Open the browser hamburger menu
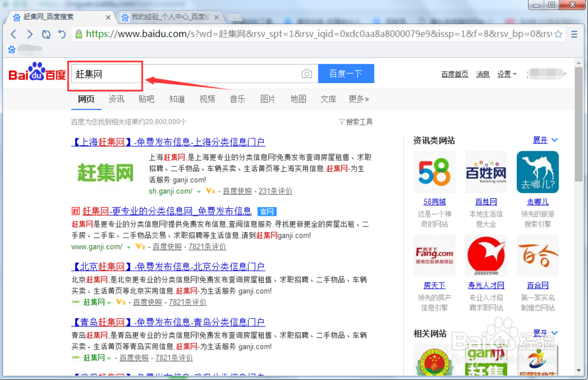Viewport: 588px width, 380px height. pos(574,34)
